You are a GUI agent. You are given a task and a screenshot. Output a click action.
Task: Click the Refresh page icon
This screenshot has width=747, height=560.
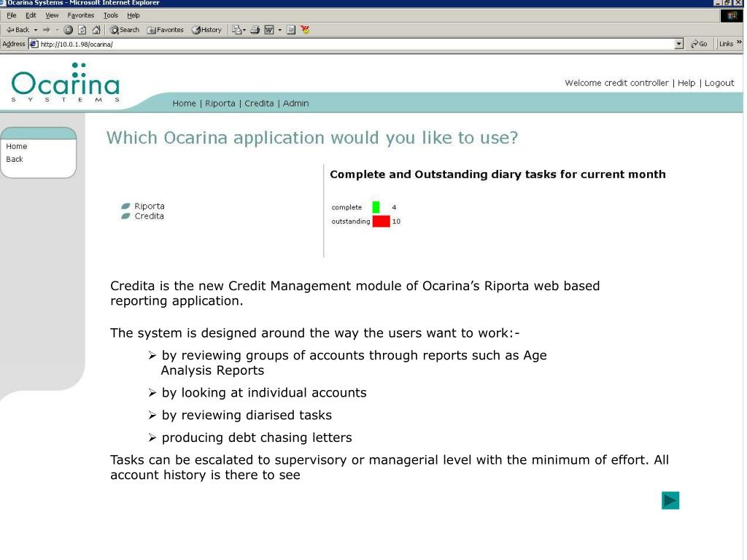coord(82,30)
